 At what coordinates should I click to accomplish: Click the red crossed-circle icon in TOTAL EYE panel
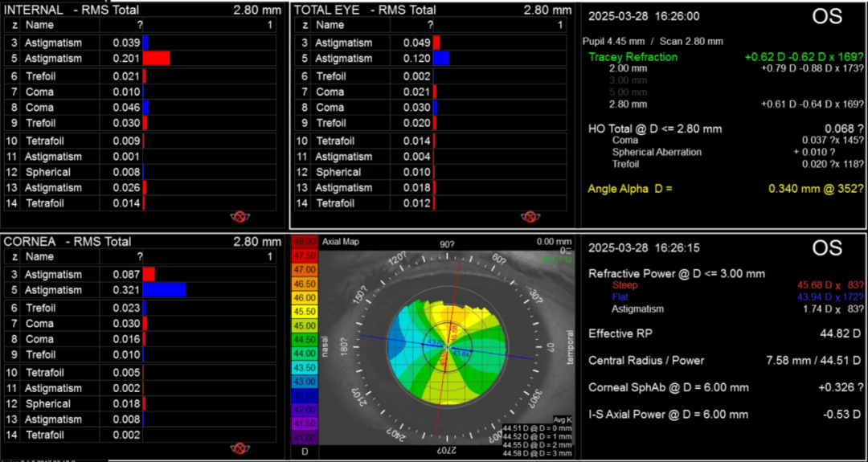[x=530, y=217]
